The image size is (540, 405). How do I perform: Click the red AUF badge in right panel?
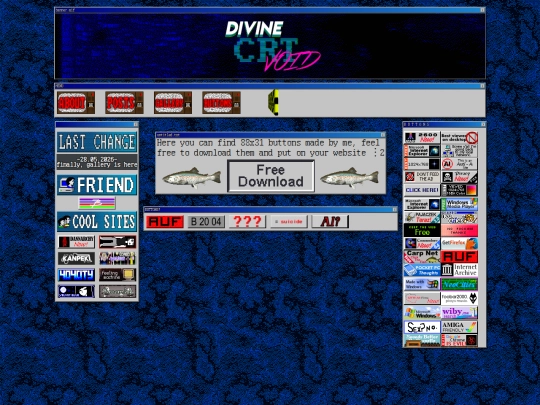point(459,257)
